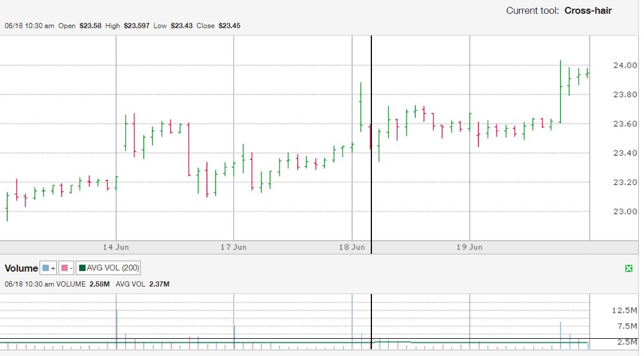
Task: Click the 23.60 price axis label
Action: tap(624, 123)
